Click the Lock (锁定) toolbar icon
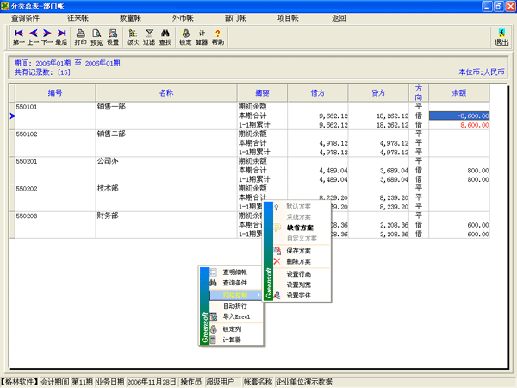 click(x=185, y=37)
